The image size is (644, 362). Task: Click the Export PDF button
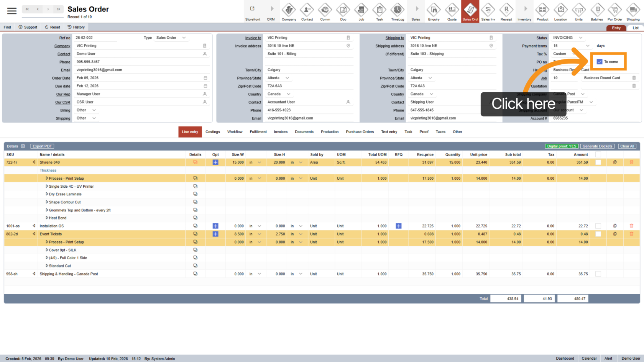coord(42,146)
